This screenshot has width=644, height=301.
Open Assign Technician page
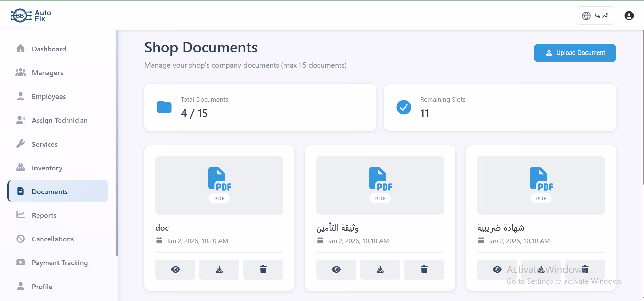coord(58,120)
